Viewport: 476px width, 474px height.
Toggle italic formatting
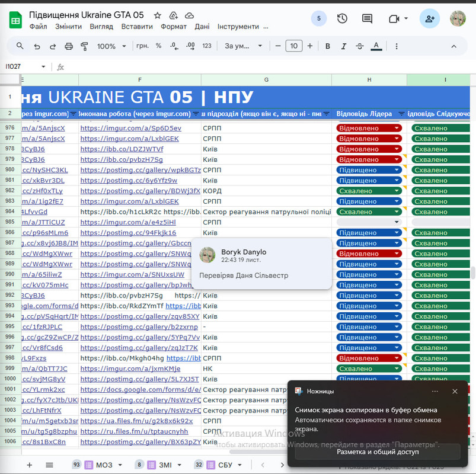pos(343,46)
